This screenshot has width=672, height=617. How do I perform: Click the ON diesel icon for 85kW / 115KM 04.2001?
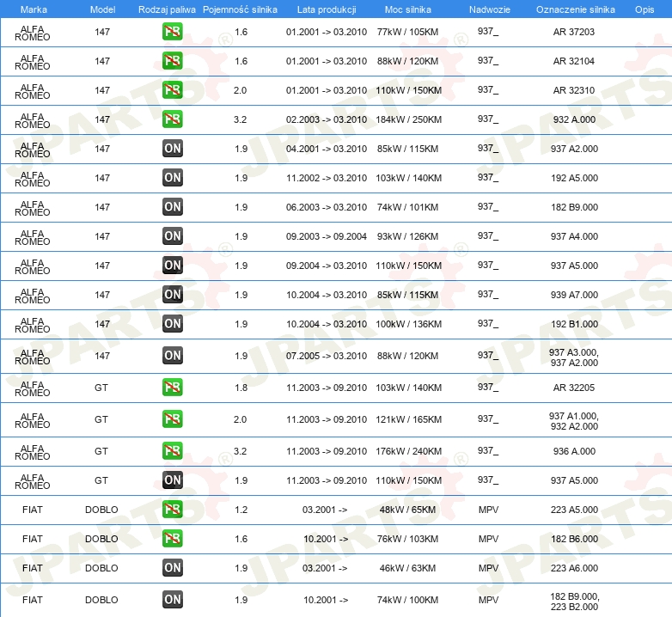click(172, 149)
